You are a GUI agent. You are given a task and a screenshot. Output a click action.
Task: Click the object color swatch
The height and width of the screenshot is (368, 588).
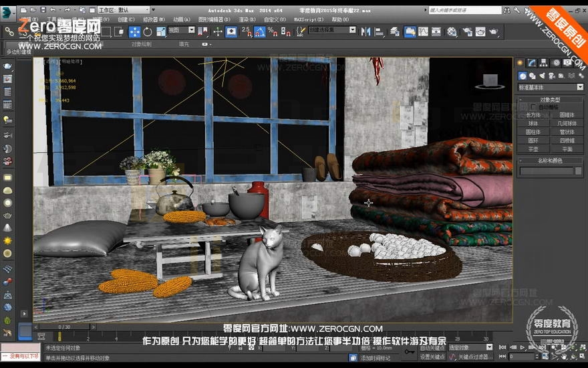tap(579, 171)
